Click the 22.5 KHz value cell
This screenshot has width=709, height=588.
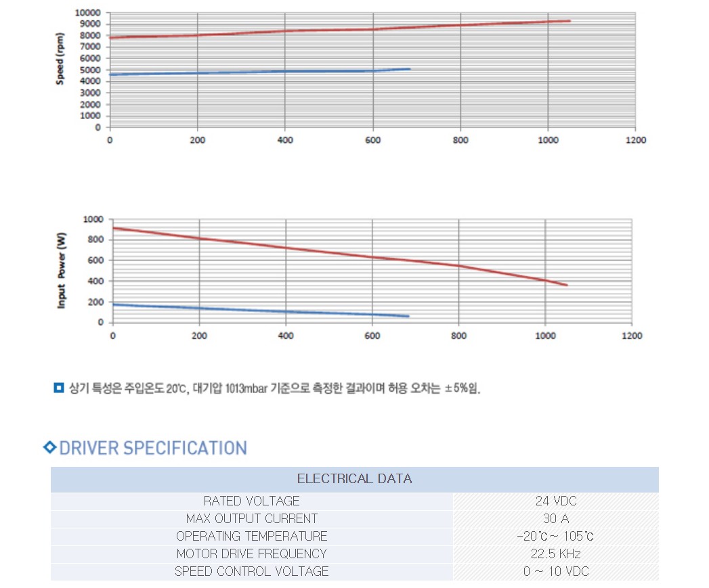click(555, 554)
